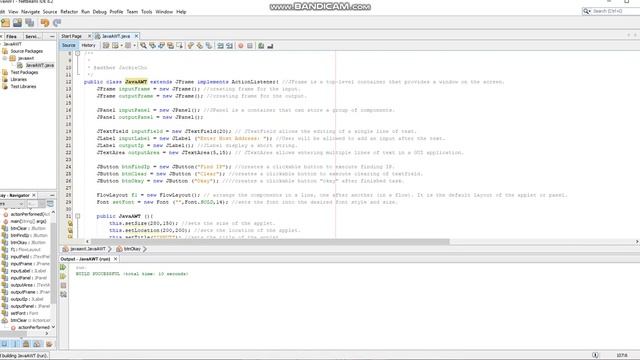The width and height of the screenshot is (640, 360).
Task: Minimize the Projects panel group
Action: pyautogui.click(x=52, y=36)
